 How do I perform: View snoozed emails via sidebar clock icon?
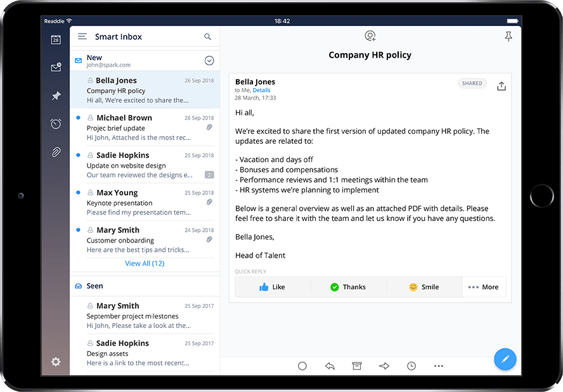56,123
